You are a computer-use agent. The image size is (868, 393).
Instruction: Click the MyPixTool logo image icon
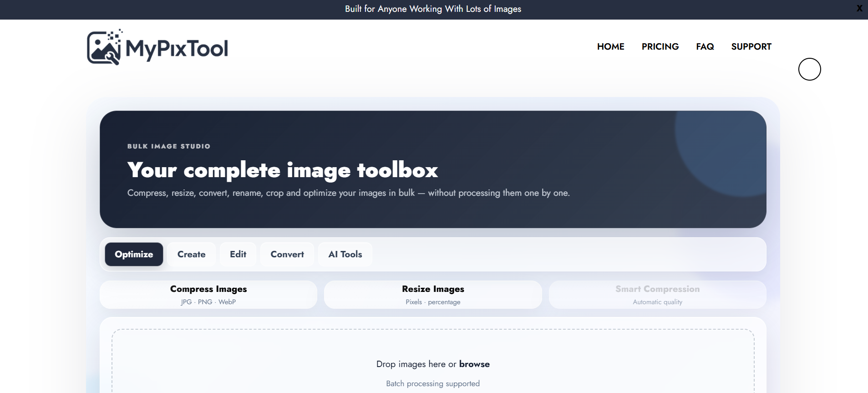point(105,47)
